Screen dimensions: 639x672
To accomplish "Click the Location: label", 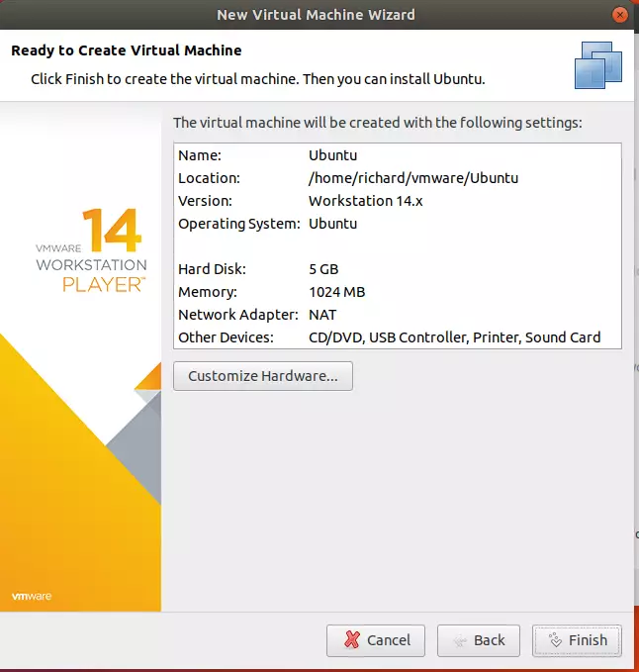I will [209, 178].
